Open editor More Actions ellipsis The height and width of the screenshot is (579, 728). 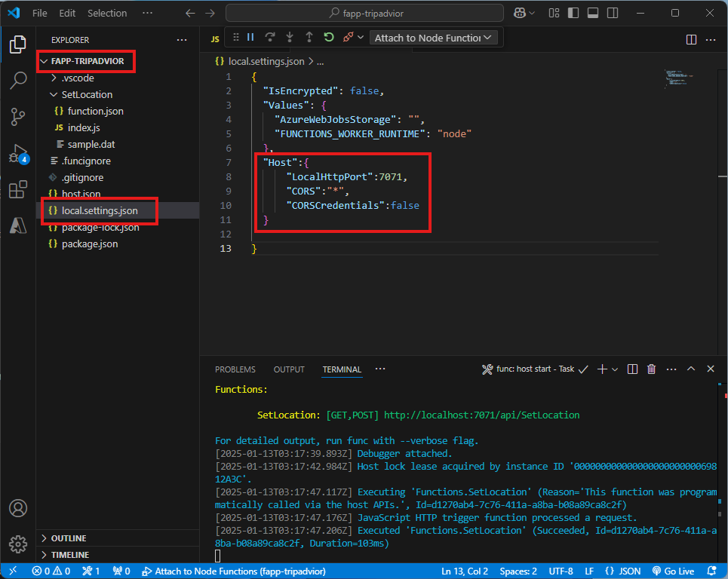(x=711, y=40)
